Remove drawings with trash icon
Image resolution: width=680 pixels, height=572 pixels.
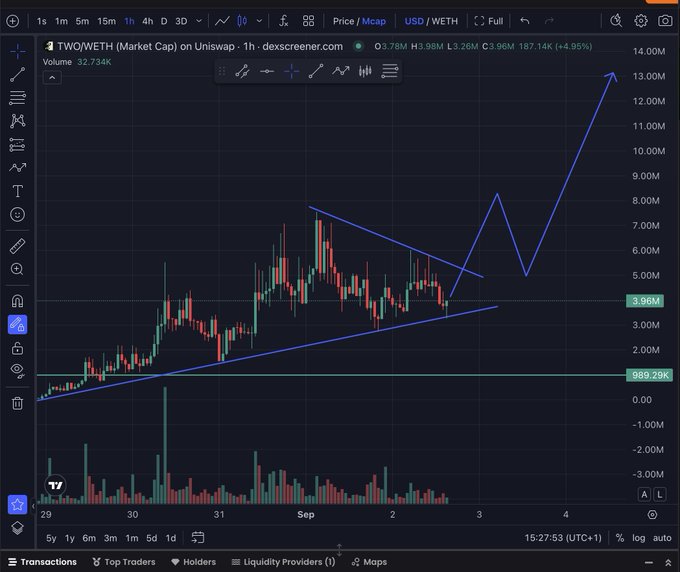(x=17, y=403)
